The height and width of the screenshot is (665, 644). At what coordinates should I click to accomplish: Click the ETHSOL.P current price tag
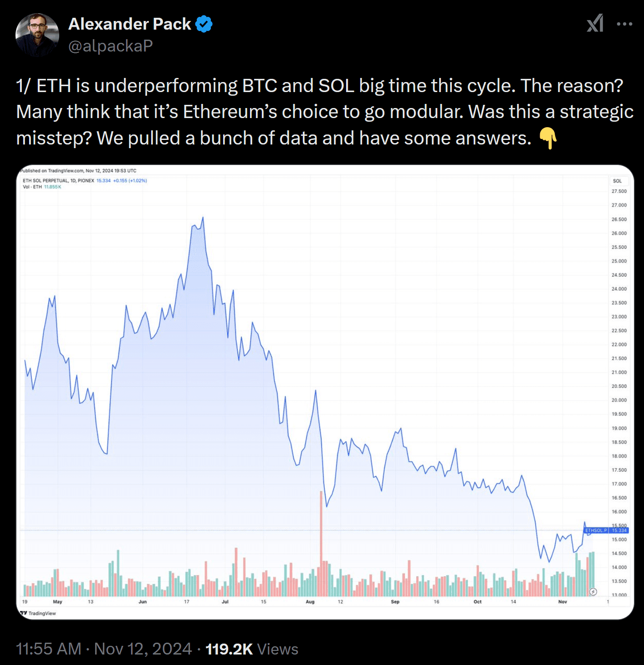point(606,530)
